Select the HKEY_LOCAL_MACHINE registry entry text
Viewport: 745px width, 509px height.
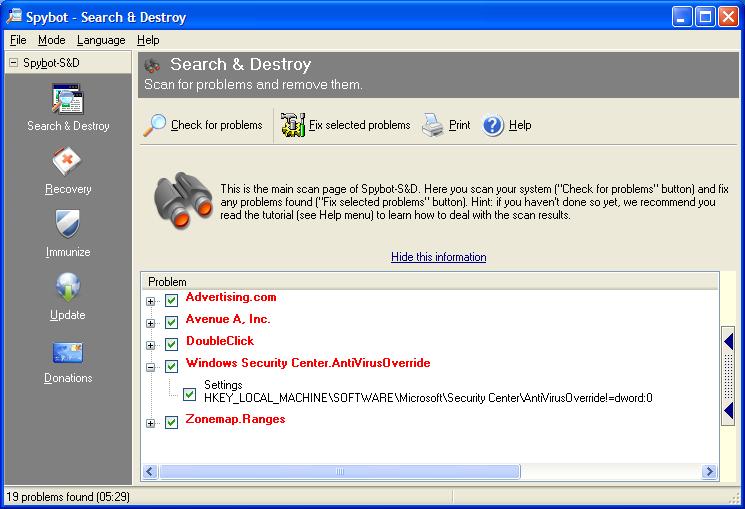point(428,398)
